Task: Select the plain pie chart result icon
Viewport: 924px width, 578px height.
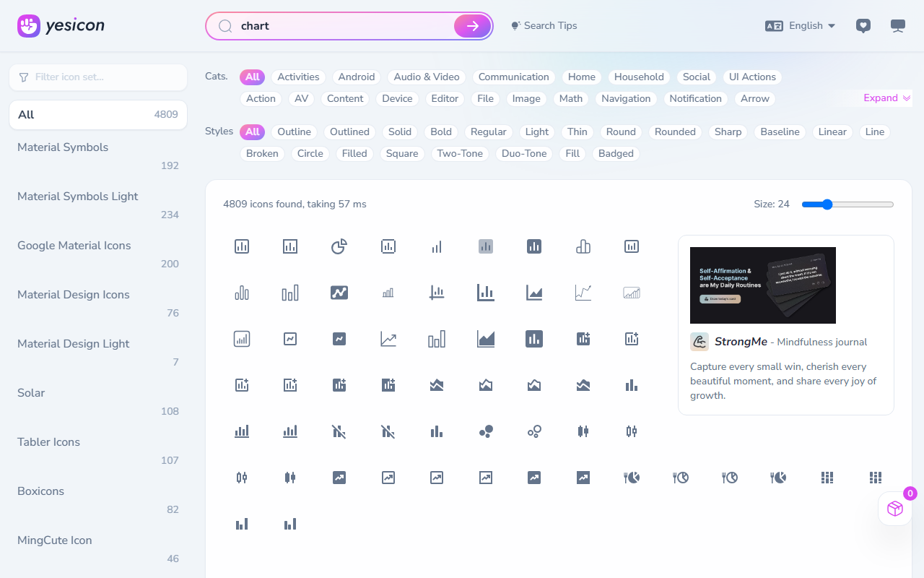Action: 339,246
